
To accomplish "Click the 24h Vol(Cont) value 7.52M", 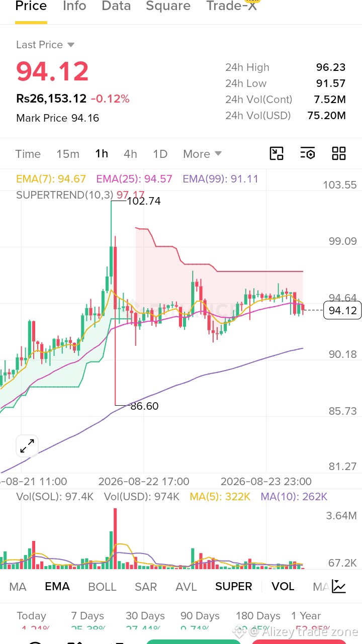I will (x=330, y=100).
